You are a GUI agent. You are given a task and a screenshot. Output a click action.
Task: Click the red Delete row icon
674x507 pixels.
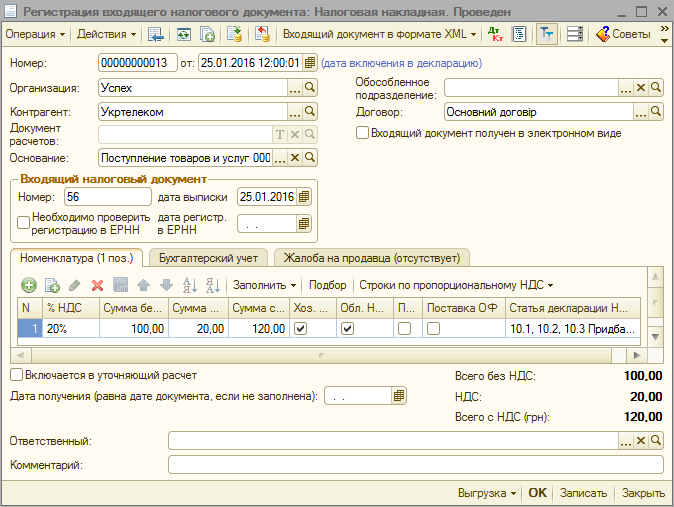(x=97, y=285)
